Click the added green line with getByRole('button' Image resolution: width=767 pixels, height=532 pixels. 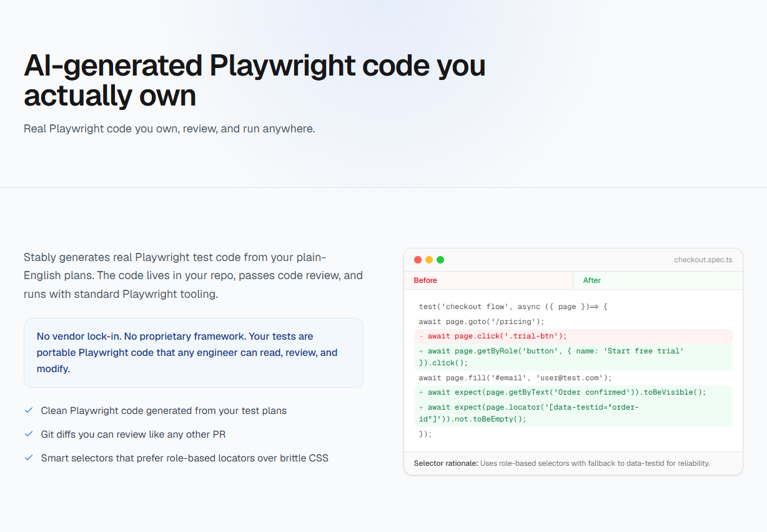(573, 357)
